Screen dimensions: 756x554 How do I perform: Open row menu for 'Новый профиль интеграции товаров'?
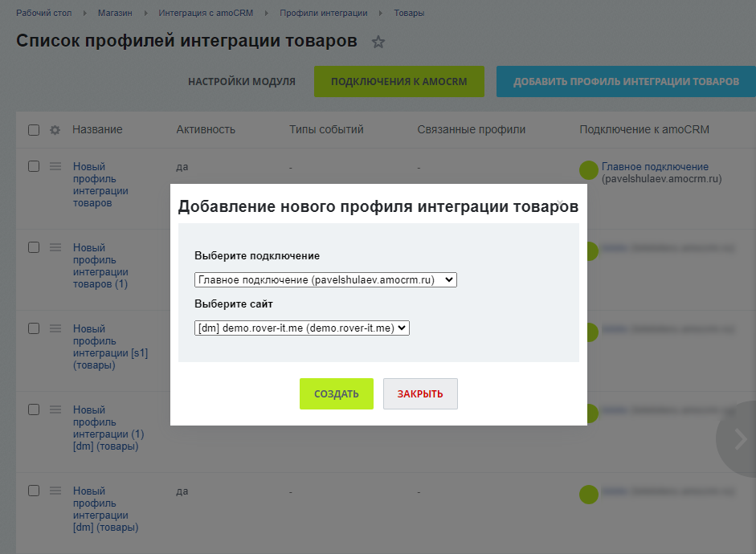pos(55,166)
